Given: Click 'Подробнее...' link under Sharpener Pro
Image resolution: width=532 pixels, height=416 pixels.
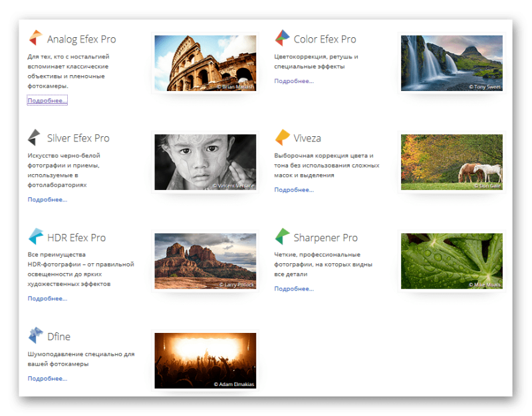Looking at the screenshot, I should 294,289.
